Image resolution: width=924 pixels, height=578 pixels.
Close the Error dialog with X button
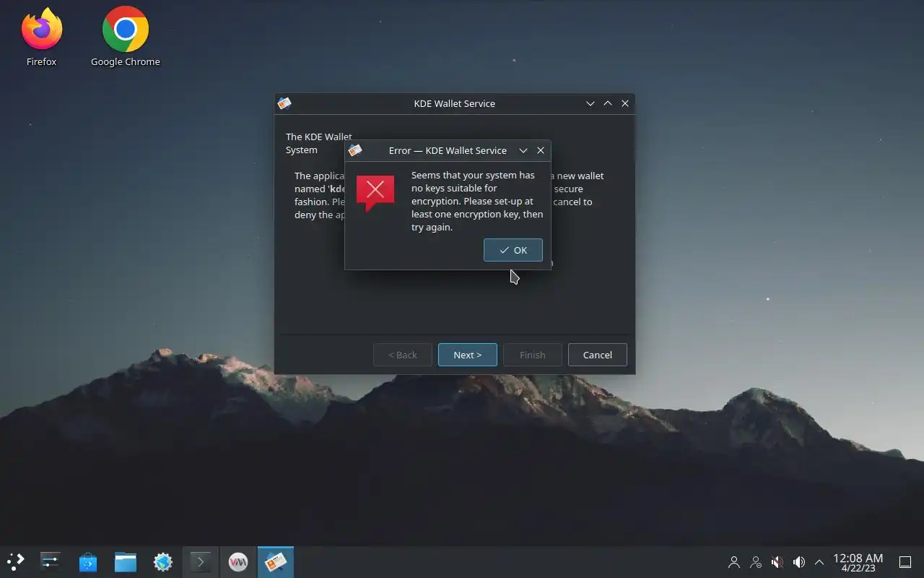(541, 150)
